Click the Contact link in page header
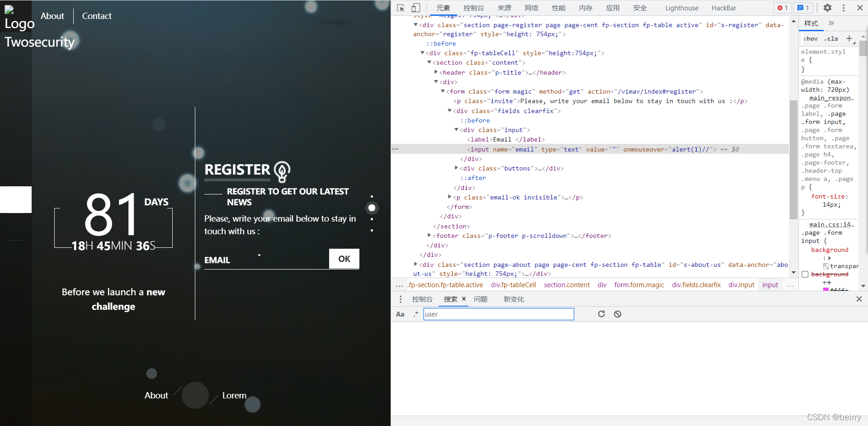 97,16
